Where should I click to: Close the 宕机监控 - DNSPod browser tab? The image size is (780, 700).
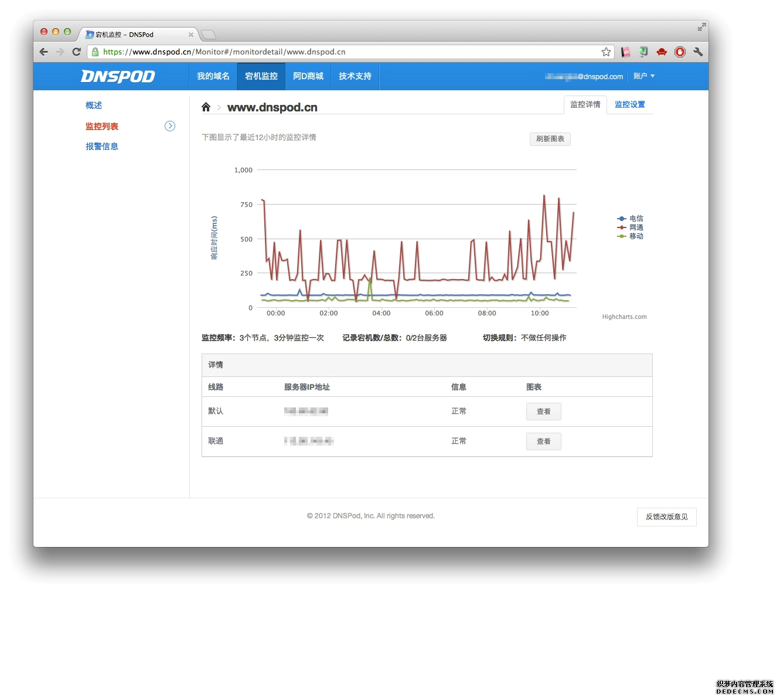pyautogui.click(x=190, y=35)
